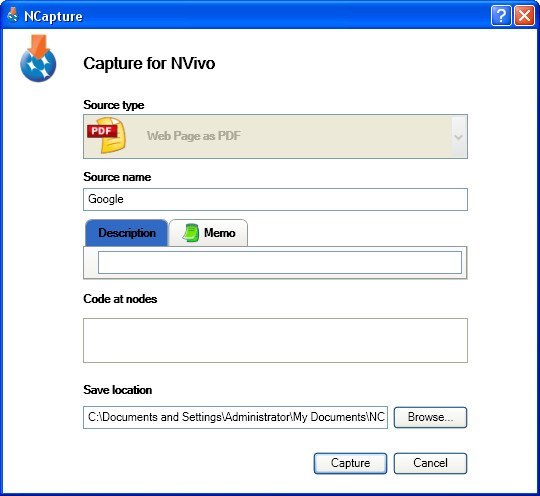Click the NCapture globe logo icon
Viewport: 540px width, 496px height.
point(38,58)
